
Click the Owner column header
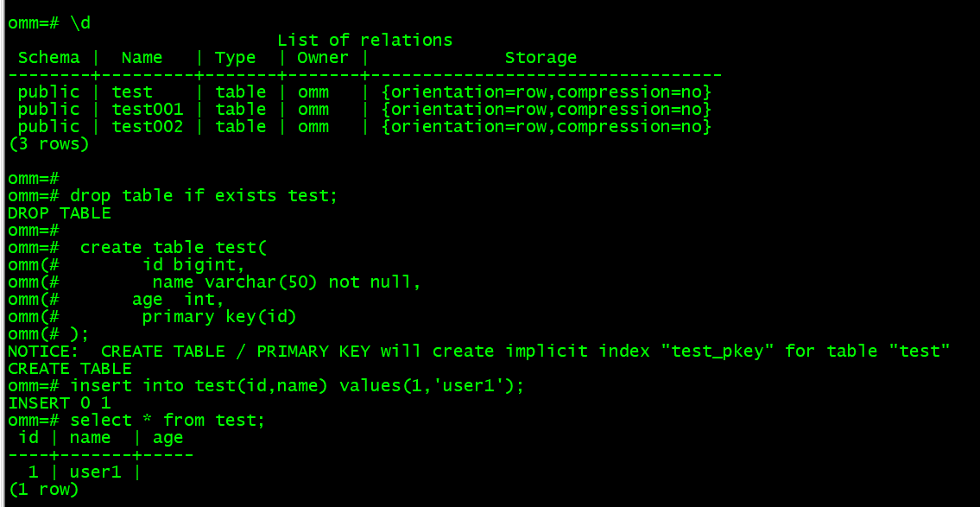[x=322, y=58]
